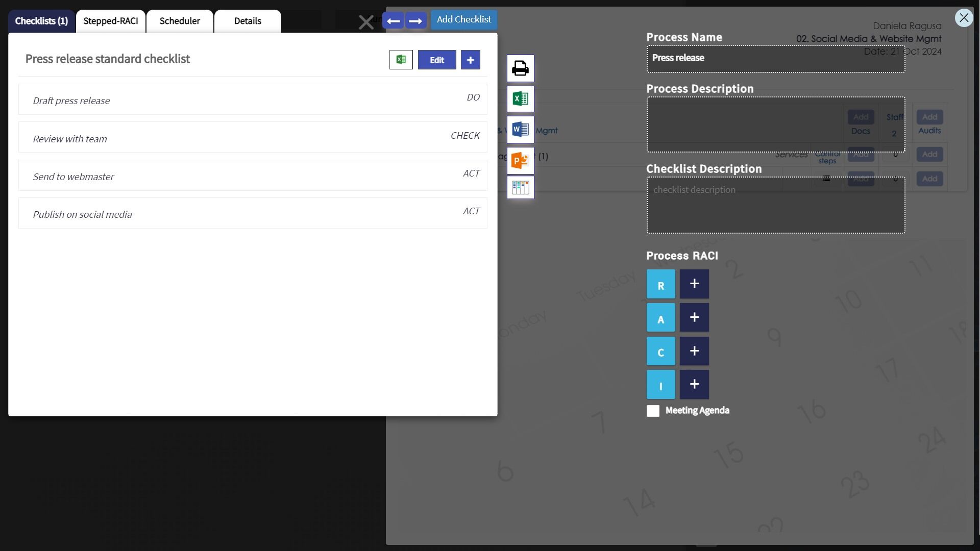Toggle the Meeting Agenda checkbox
Viewport: 980px width, 551px height.
click(x=653, y=411)
